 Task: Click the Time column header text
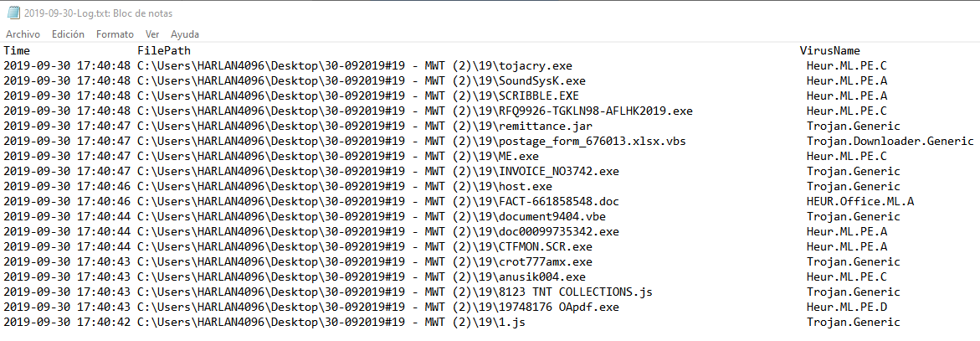pos(18,51)
